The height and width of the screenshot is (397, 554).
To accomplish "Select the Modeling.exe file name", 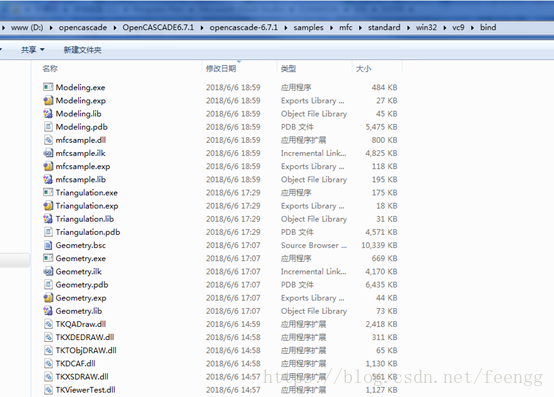I will [x=80, y=87].
